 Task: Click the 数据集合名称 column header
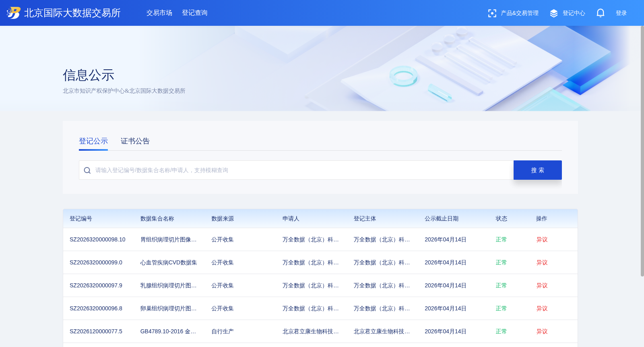click(x=157, y=218)
